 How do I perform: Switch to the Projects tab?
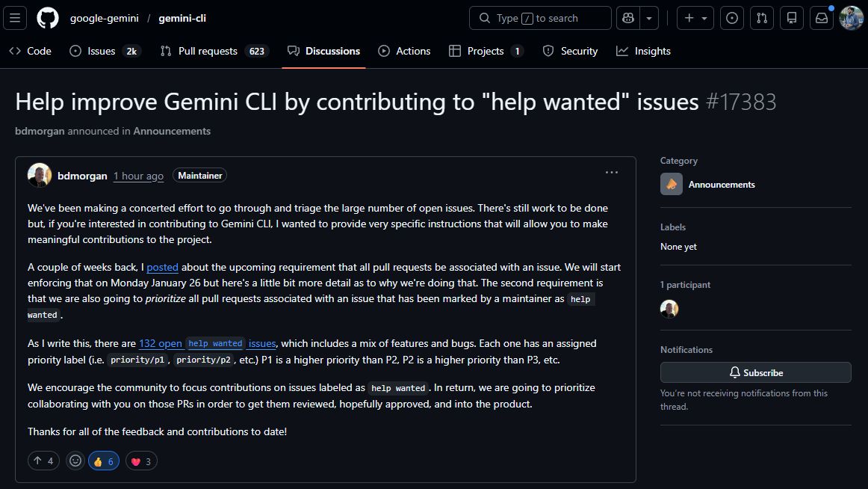pyautogui.click(x=486, y=51)
